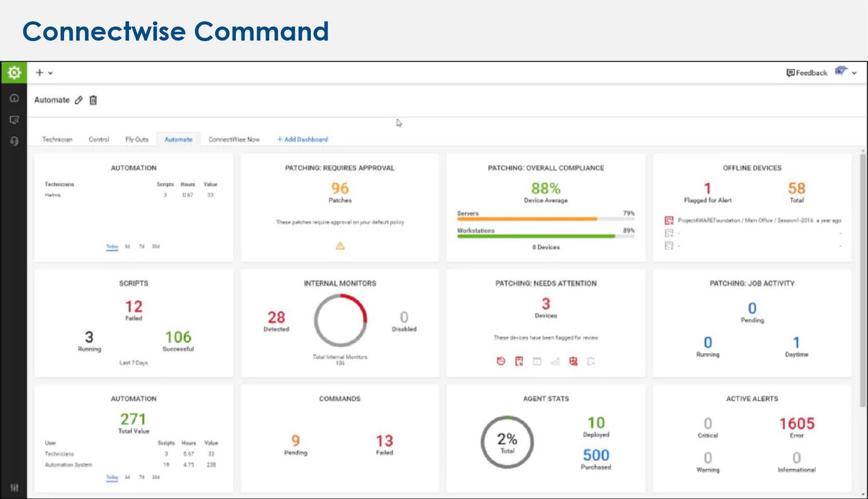Click red clock icon in Patching Needs Attention
Image resolution: width=868 pixels, height=499 pixels.
[501, 361]
